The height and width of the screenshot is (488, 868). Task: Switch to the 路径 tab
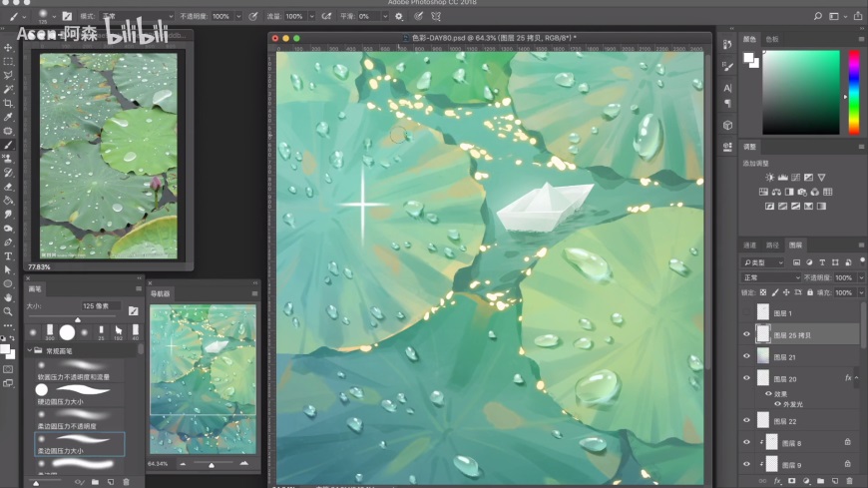coord(772,244)
